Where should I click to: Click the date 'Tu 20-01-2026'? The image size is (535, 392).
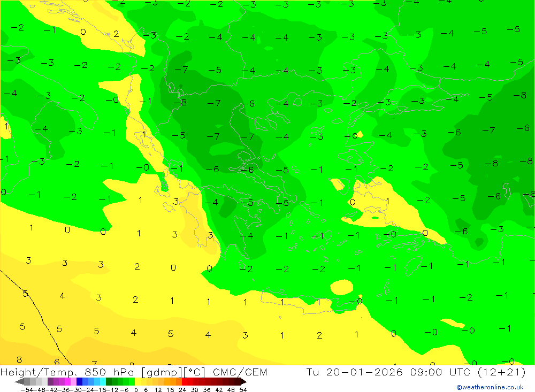coord(355,372)
